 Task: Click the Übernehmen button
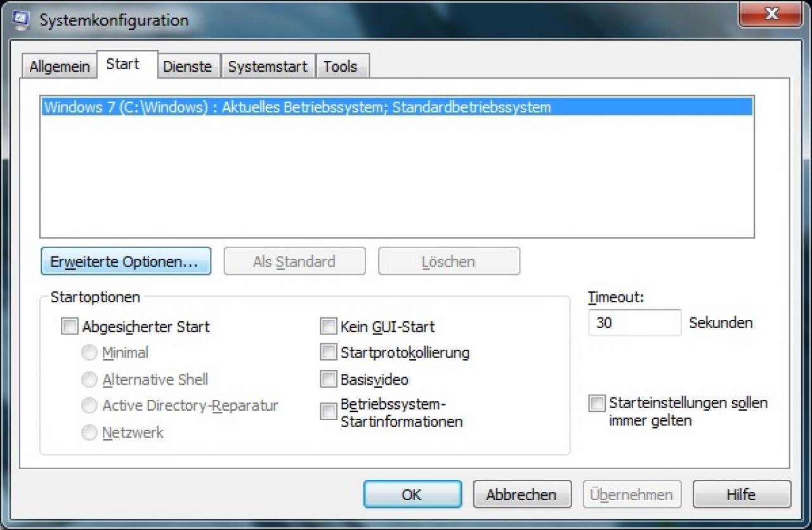(632, 494)
